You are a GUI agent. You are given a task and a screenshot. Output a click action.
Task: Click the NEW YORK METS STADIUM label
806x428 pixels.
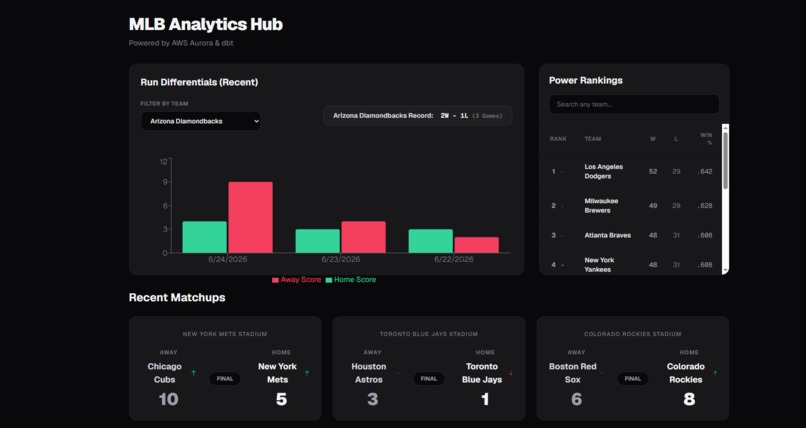click(225, 334)
